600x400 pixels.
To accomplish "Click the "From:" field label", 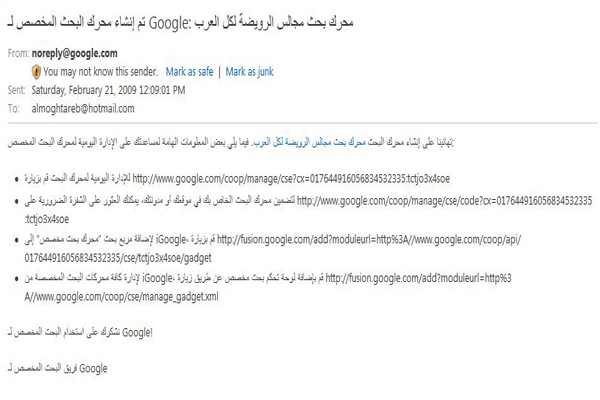I will 16,55.
